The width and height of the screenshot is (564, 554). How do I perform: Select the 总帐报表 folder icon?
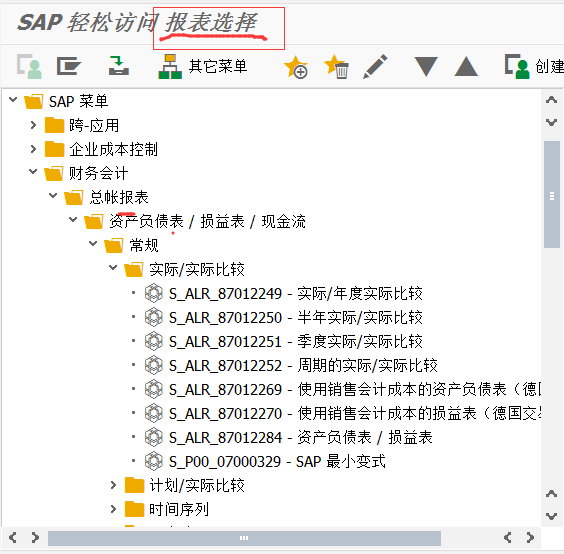74,197
